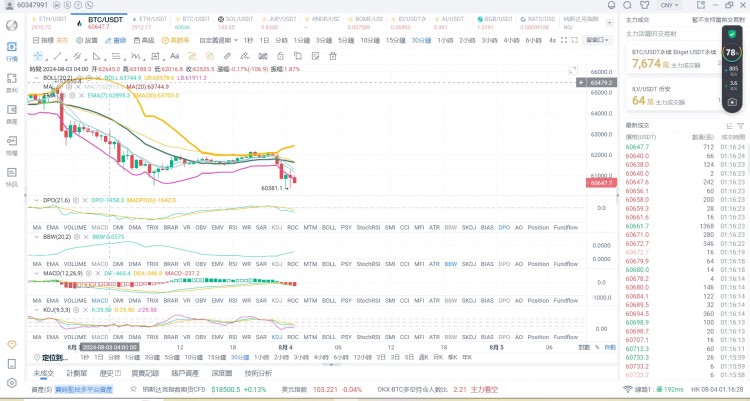Open the CNY currency dropdown
Image resolution: width=750 pixels, height=401 pixels.
669,5
